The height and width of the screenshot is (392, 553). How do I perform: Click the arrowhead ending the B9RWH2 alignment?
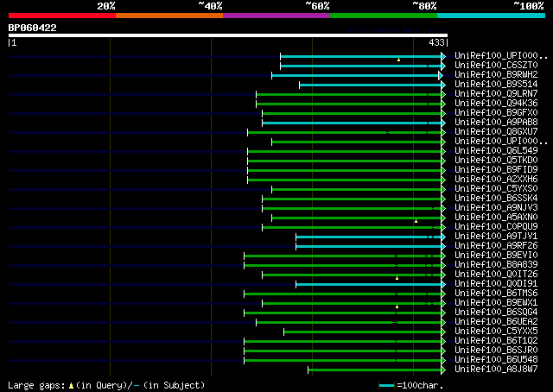click(x=441, y=75)
